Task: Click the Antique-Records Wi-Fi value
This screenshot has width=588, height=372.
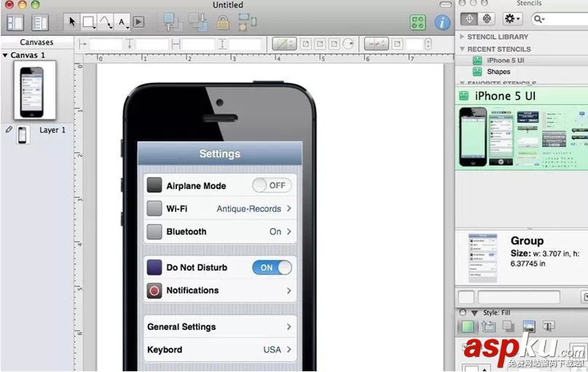Action: pos(248,209)
